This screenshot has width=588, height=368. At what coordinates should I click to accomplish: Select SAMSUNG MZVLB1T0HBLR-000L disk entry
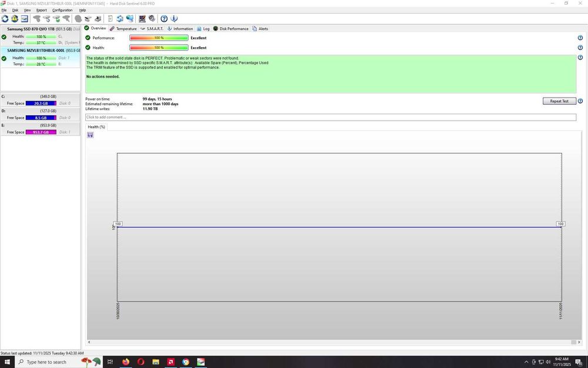[x=40, y=58]
